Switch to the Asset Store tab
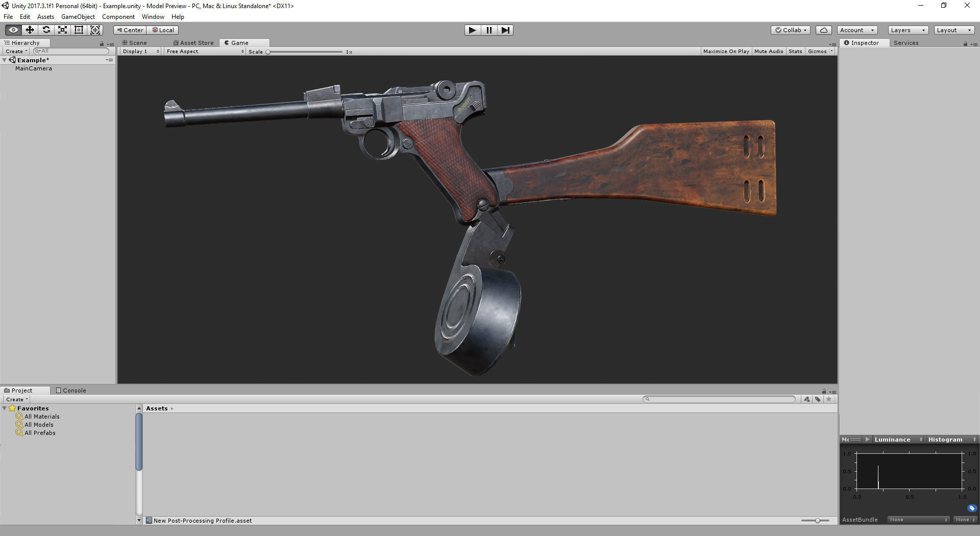This screenshot has width=980, height=536. (x=193, y=43)
